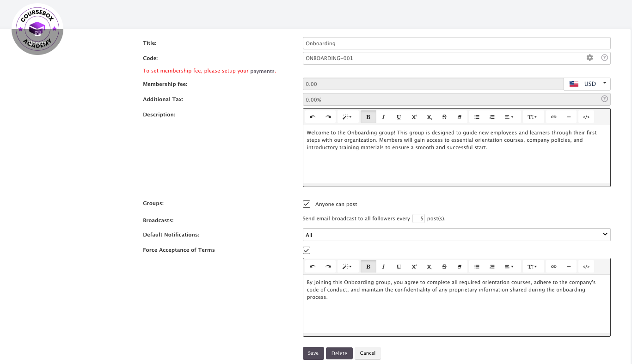Image resolution: width=632 pixels, height=364 pixels.
Task: Click into the Title input field
Action: [x=456, y=43]
